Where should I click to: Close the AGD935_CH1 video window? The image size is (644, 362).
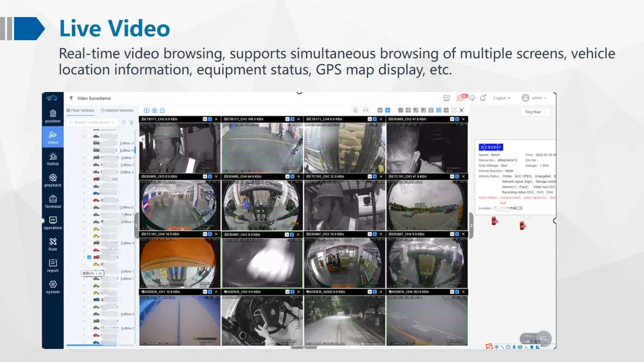click(216, 292)
